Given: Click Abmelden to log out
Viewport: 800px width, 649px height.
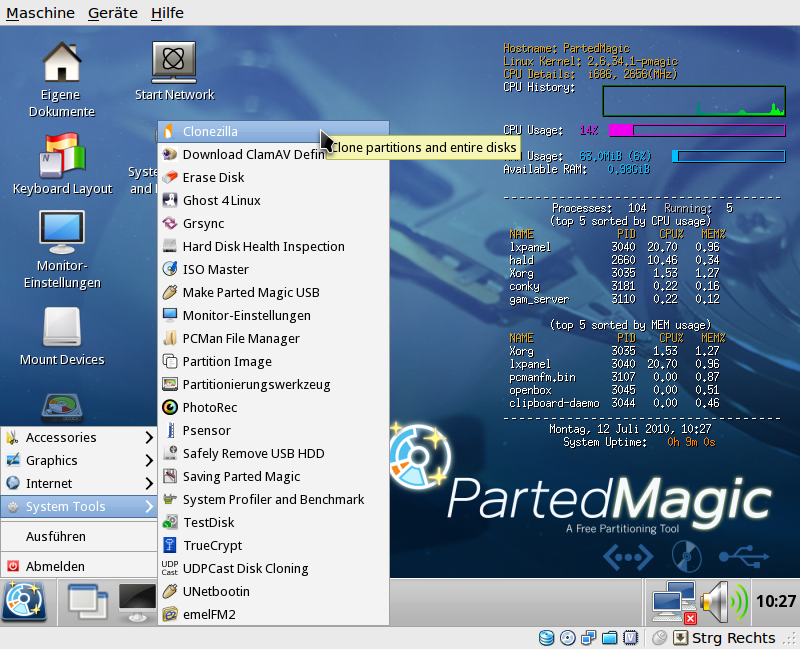Looking at the screenshot, I should click(x=55, y=566).
